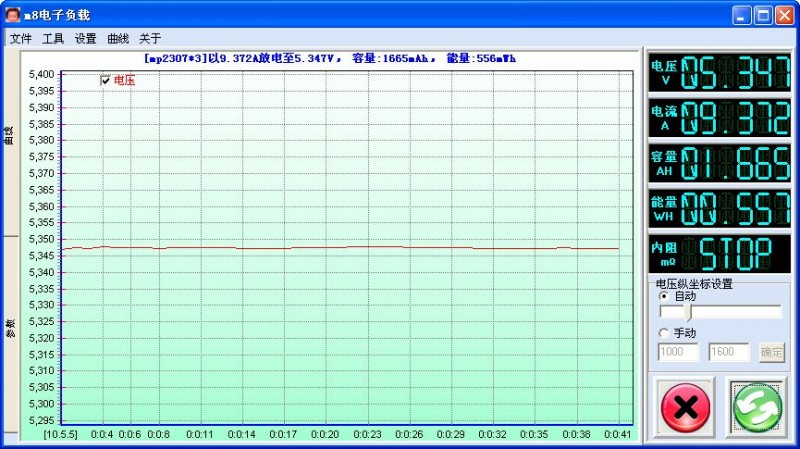Viewport: 800px width, 449px height.
Task: Click the input field showing 1600
Action: (729, 352)
